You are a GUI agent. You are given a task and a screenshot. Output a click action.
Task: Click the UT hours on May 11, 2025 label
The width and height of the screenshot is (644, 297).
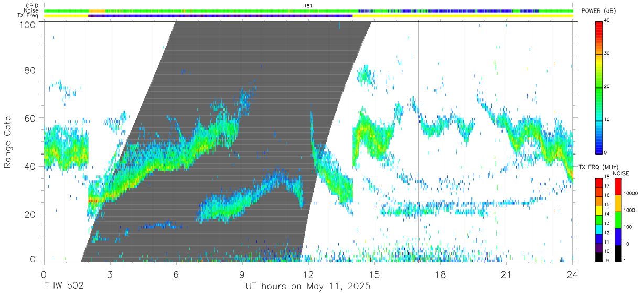tap(308, 287)
